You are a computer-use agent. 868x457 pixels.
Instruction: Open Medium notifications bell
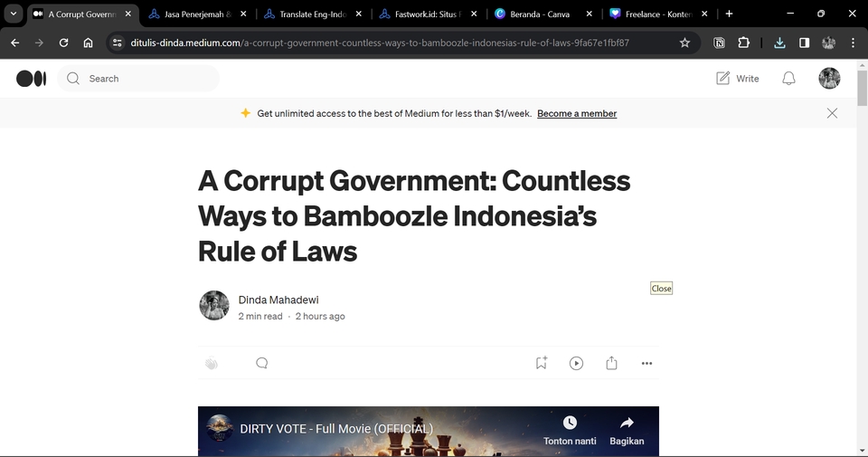pos(788,79)
